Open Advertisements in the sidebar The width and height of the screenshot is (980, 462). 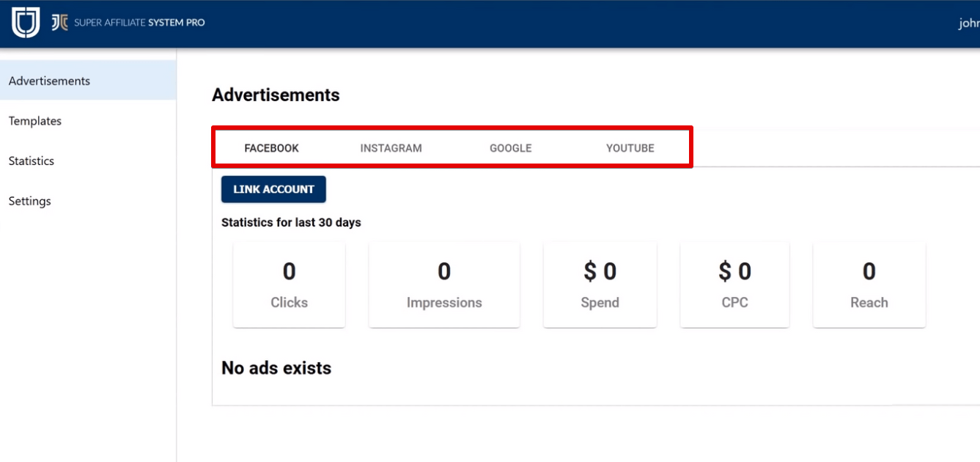(88, 81)
